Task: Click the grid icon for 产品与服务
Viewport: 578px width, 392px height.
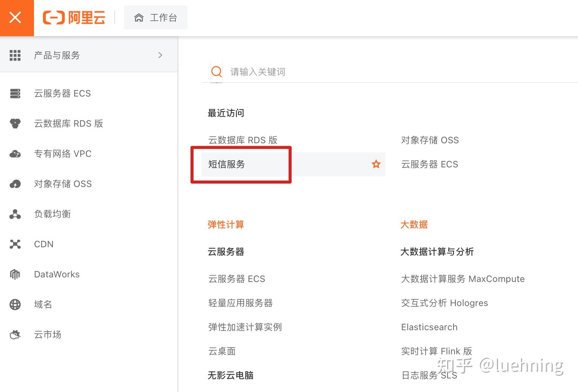Action: point(15,55)
